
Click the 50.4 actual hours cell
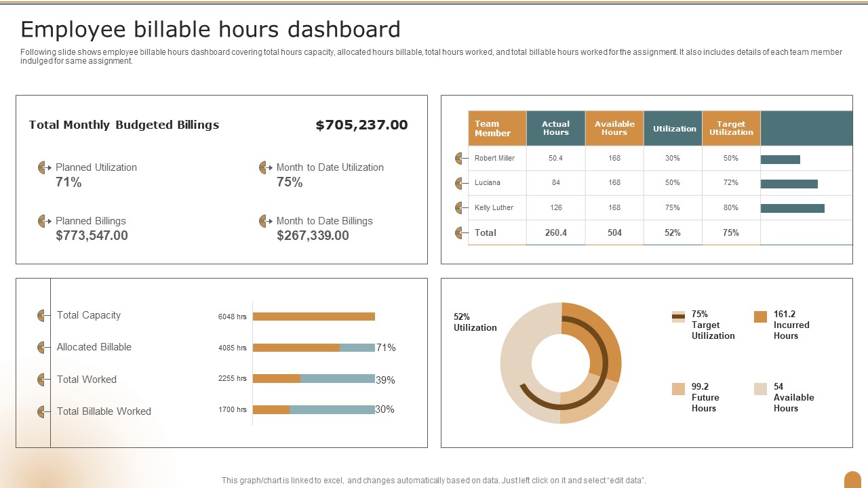pos(556,159)
